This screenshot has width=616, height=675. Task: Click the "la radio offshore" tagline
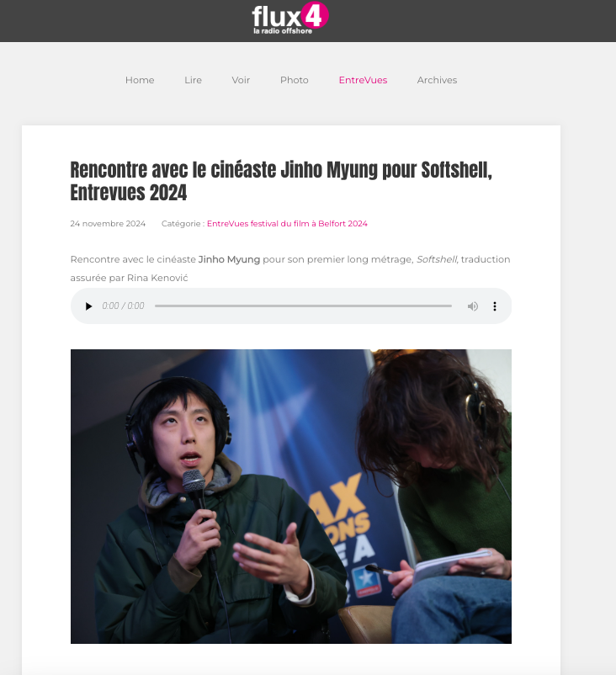(283, 31)
